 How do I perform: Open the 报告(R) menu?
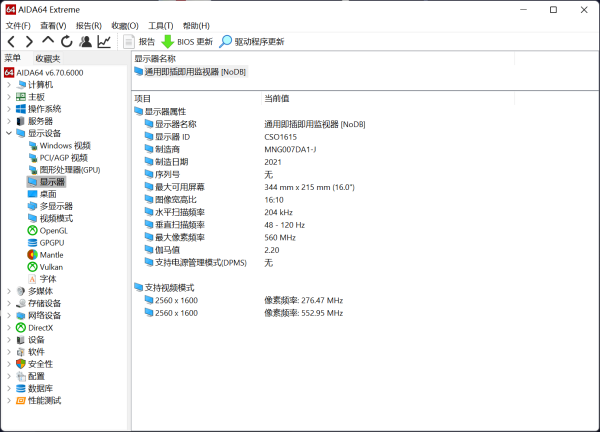[x=89, y=26]
